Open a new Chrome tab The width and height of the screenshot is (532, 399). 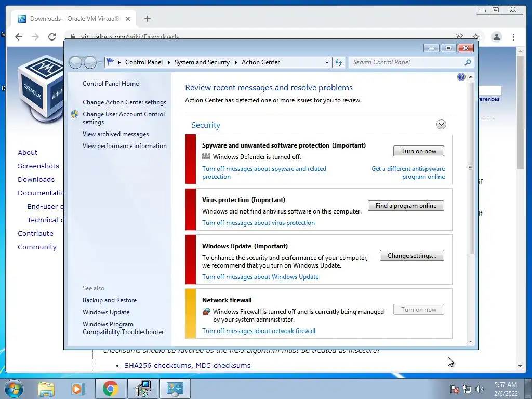click(147, 19)
